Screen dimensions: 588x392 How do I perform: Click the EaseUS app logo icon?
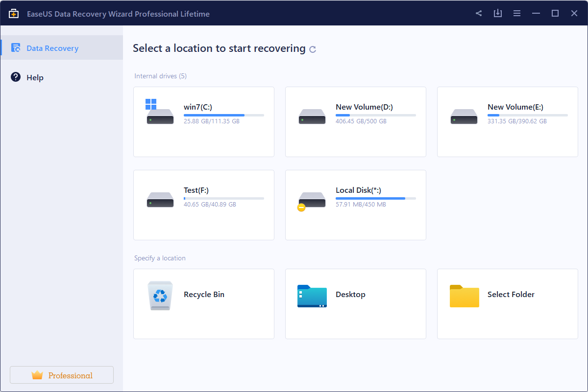[x=14, y=13]
